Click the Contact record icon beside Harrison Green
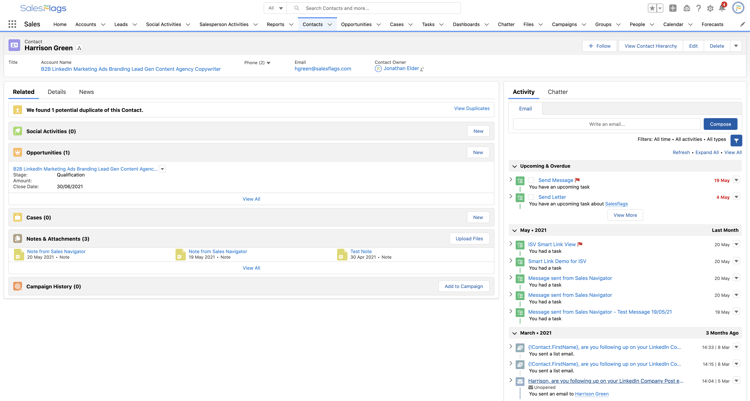Image resolution: width=750 pixels, height=401 pixels. tap(14, 45)
